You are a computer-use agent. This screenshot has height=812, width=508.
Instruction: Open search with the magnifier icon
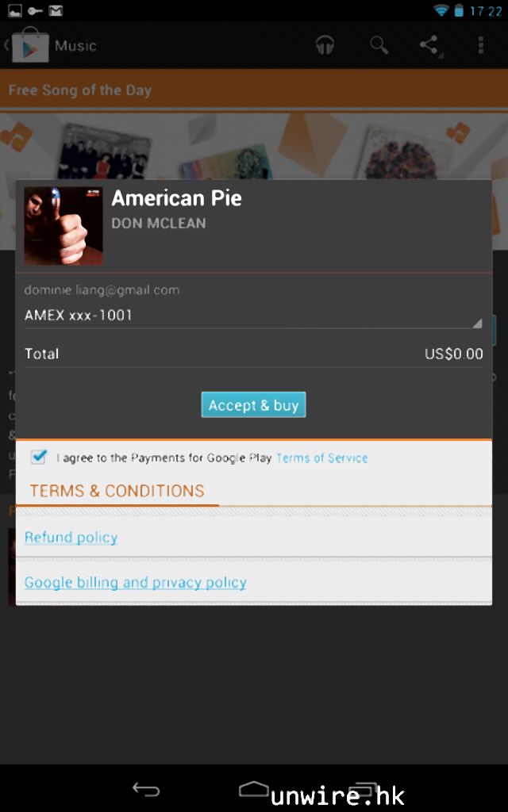(x=379, y=45)
